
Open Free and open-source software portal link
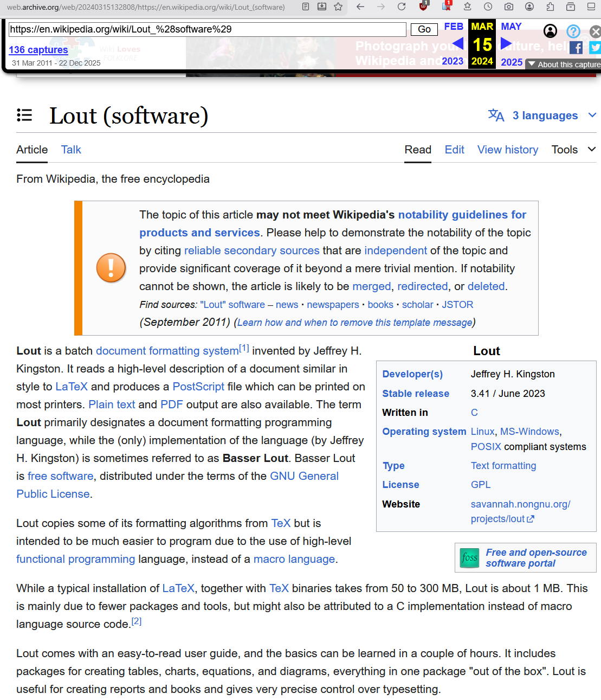click(537, 558)
